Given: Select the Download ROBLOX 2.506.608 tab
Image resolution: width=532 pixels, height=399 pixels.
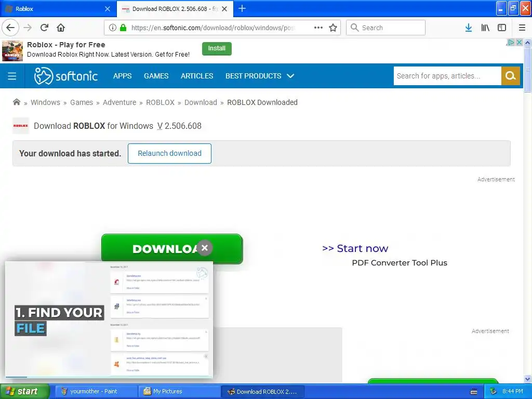Looking at the screenshot, I should pyautogui.click(x=175, y=9).
